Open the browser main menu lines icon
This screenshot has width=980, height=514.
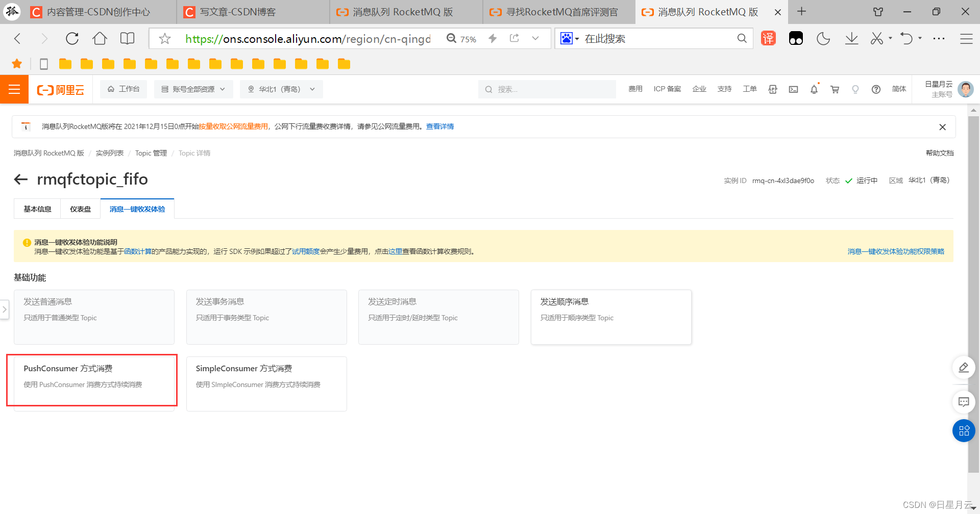click(966, 39)
